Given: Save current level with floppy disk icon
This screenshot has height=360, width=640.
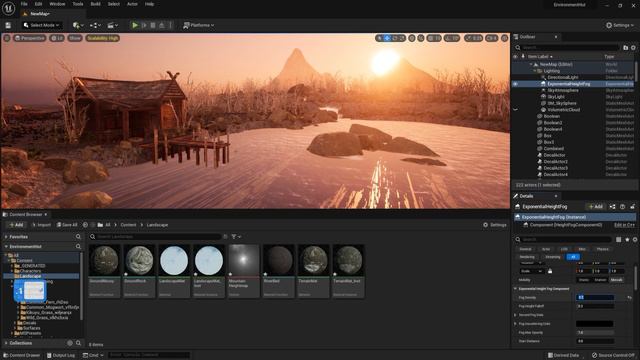Looking at the screenshot, I should tap(8, 25).
